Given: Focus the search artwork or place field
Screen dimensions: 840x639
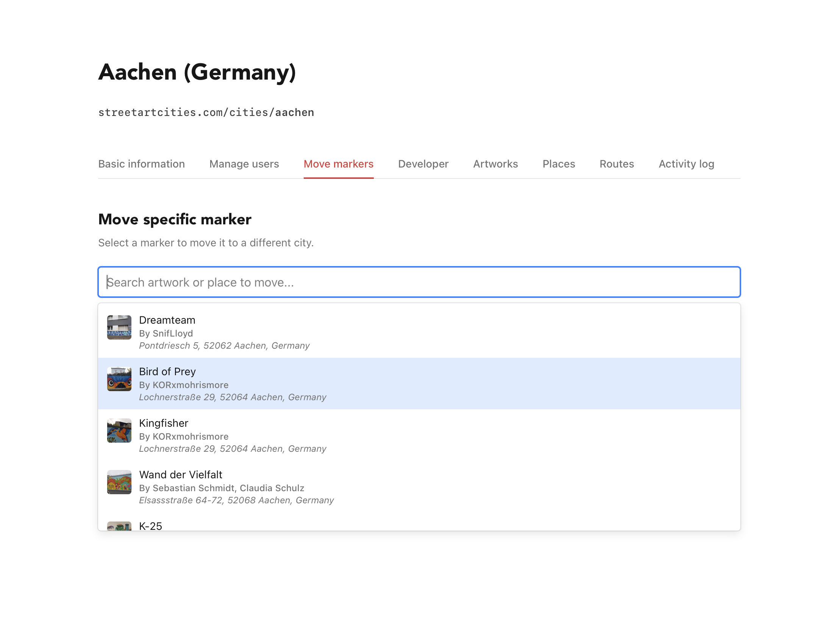Looking at the screenshot, I should [x=419, y=282].
